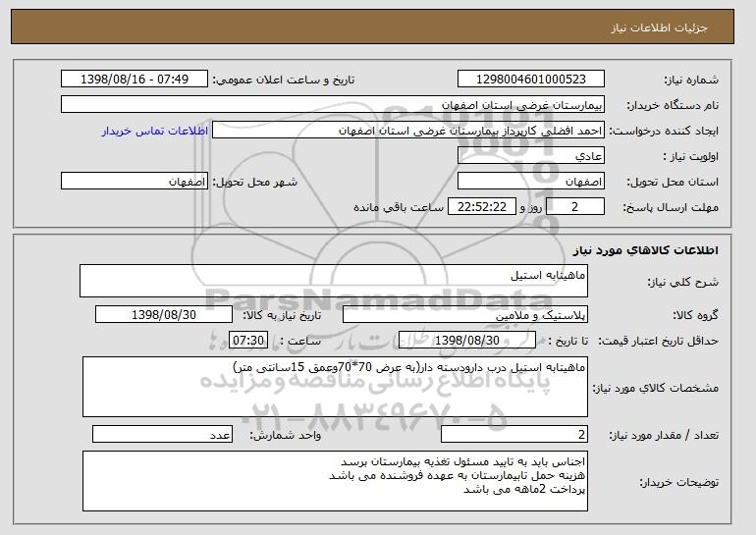Click the شماره نیاز field 1298004601000523
The height and width of the screenshot is (535, 756).
click(x=531, y=80)
